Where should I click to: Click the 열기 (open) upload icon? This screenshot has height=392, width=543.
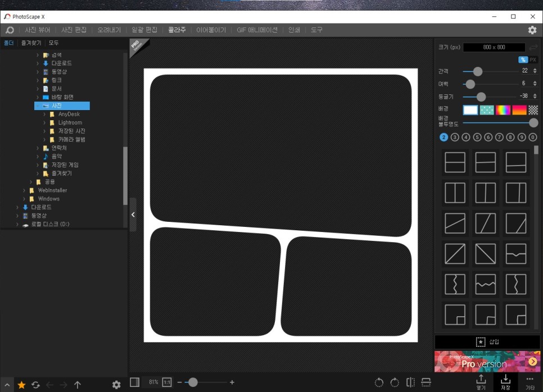(481, 382)
